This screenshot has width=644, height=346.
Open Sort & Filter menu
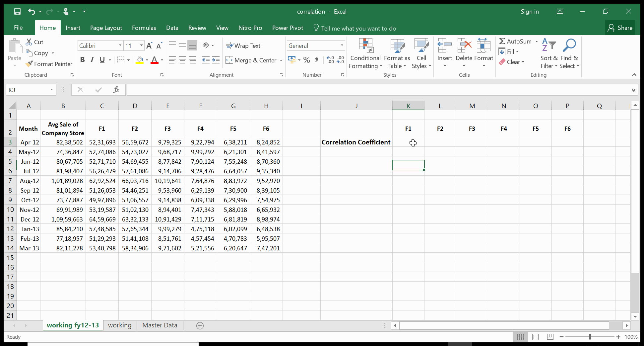[x=549, y=54]
